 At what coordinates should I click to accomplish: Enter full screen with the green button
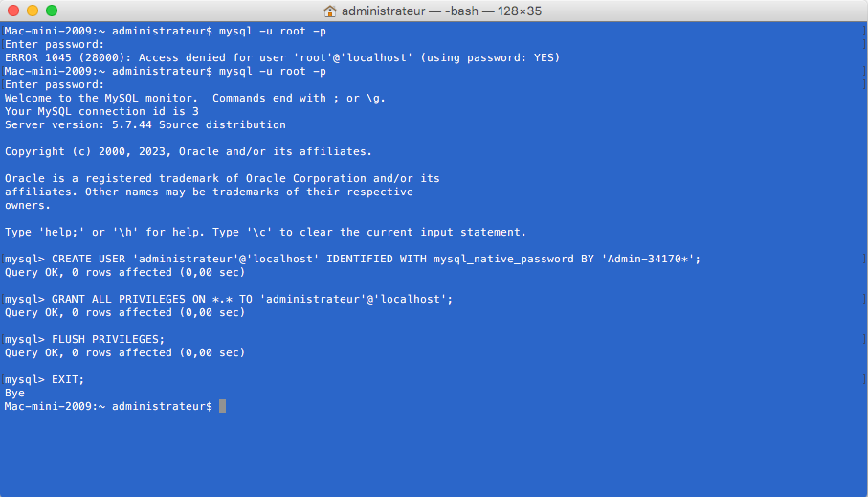click(x=51, y=11)
